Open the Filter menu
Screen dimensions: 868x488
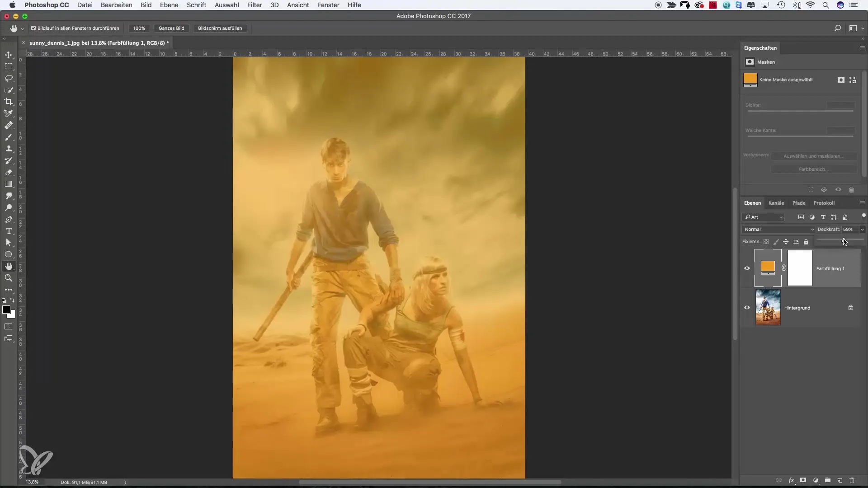click(255, 5)
